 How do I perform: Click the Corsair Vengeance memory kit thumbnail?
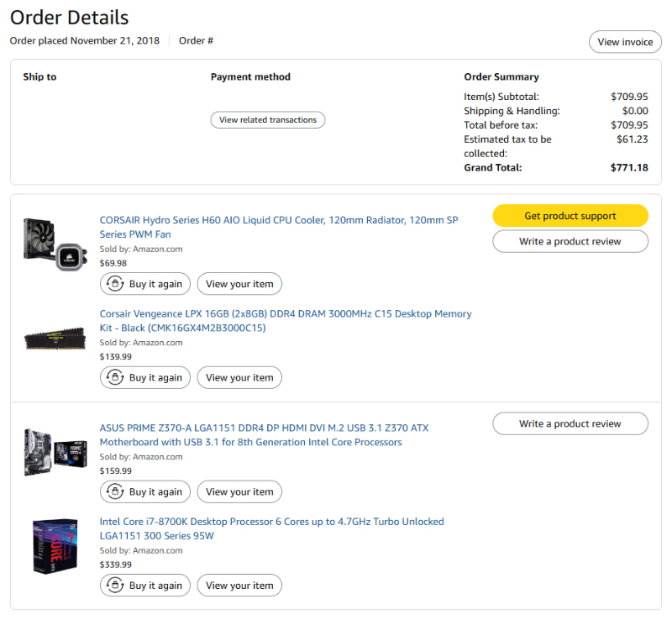(x=55, y=339)
